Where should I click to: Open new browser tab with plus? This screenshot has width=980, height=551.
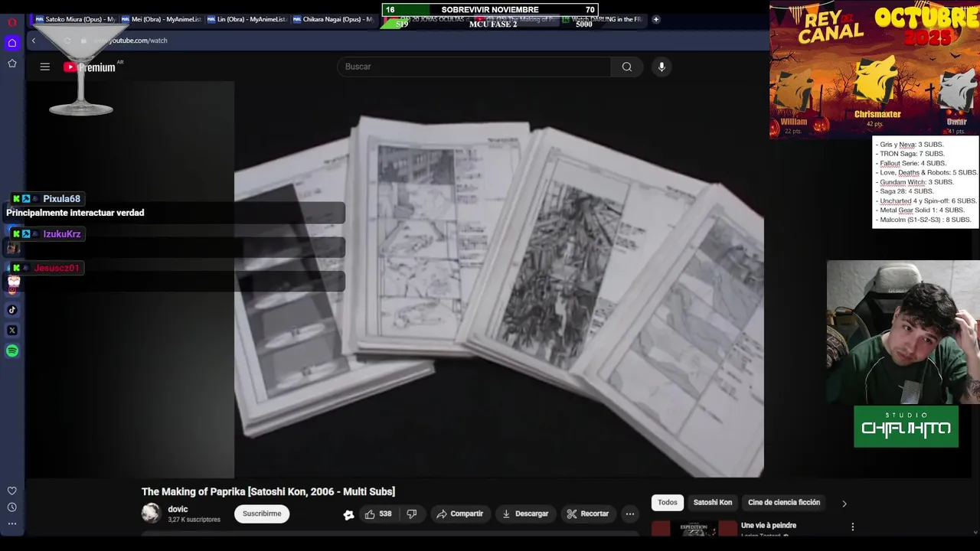coord(656,19)
